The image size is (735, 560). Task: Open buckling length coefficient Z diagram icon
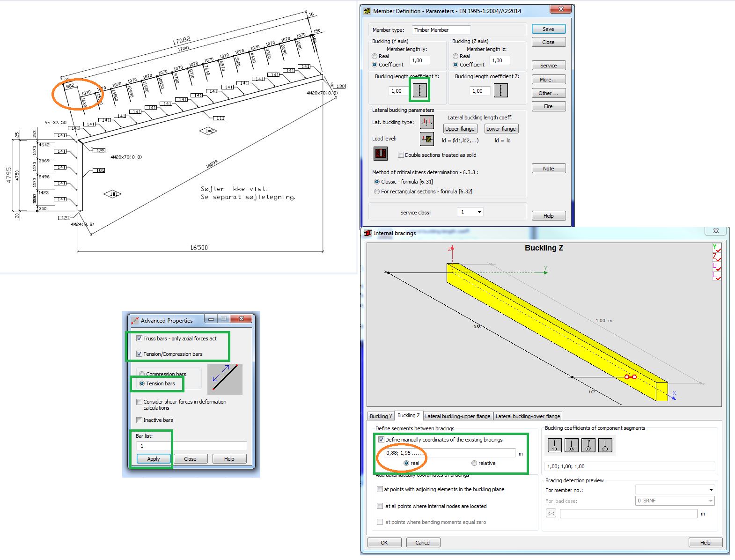[501, 91]
